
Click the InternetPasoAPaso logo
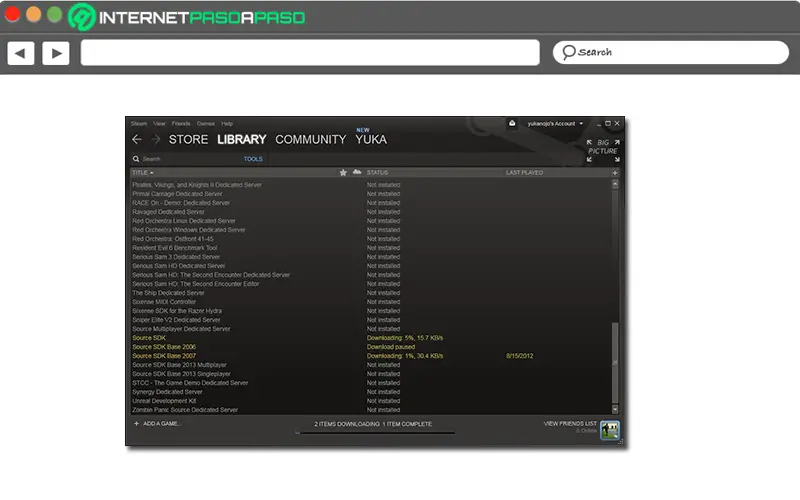pyautogui.click(x=187, y=17)
